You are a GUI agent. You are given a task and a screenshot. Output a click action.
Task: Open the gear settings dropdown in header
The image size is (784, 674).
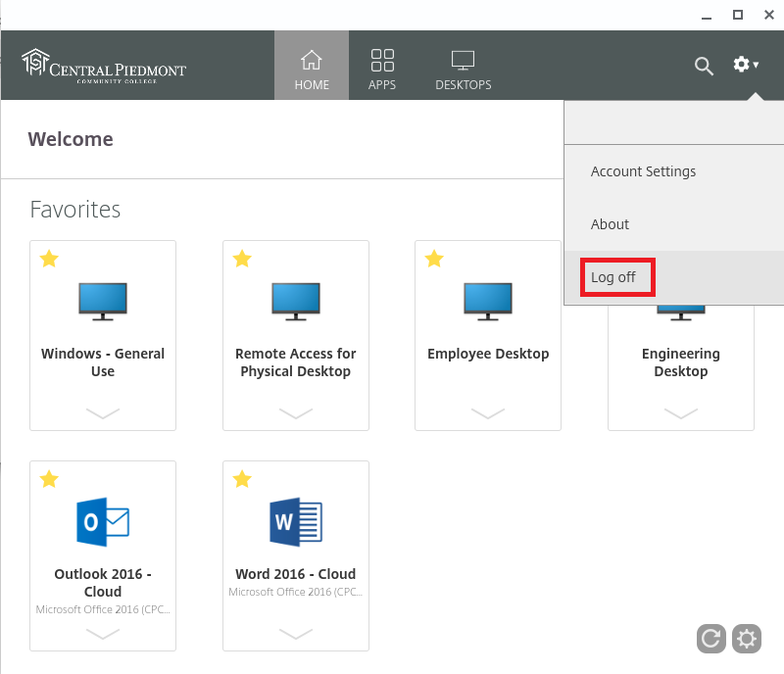[x=746, y=65]
